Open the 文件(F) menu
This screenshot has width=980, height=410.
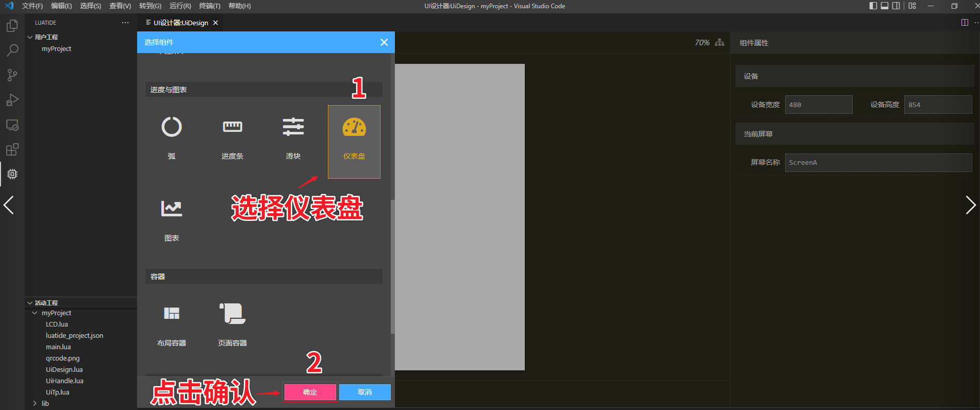click(x=32, y=6)
